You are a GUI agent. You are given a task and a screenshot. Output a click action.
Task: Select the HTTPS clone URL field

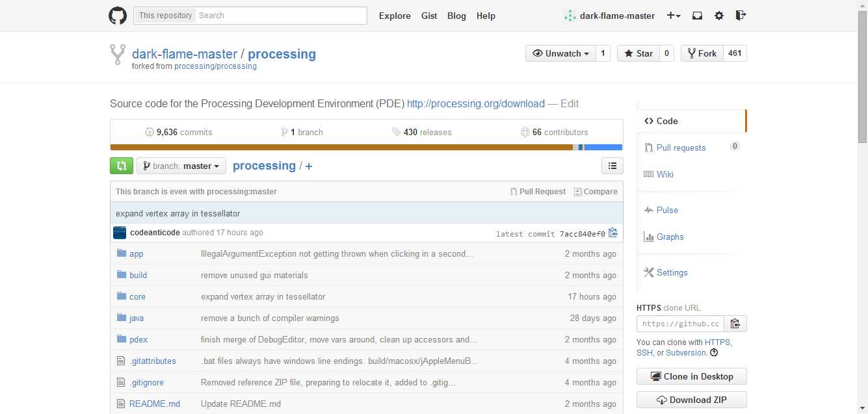(x=680, y=324)
